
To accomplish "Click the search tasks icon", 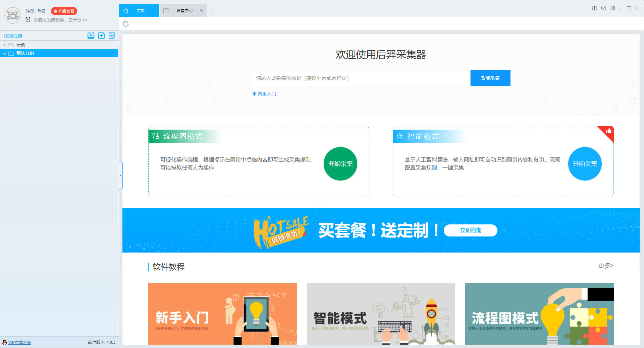I will tap(112, 36).
